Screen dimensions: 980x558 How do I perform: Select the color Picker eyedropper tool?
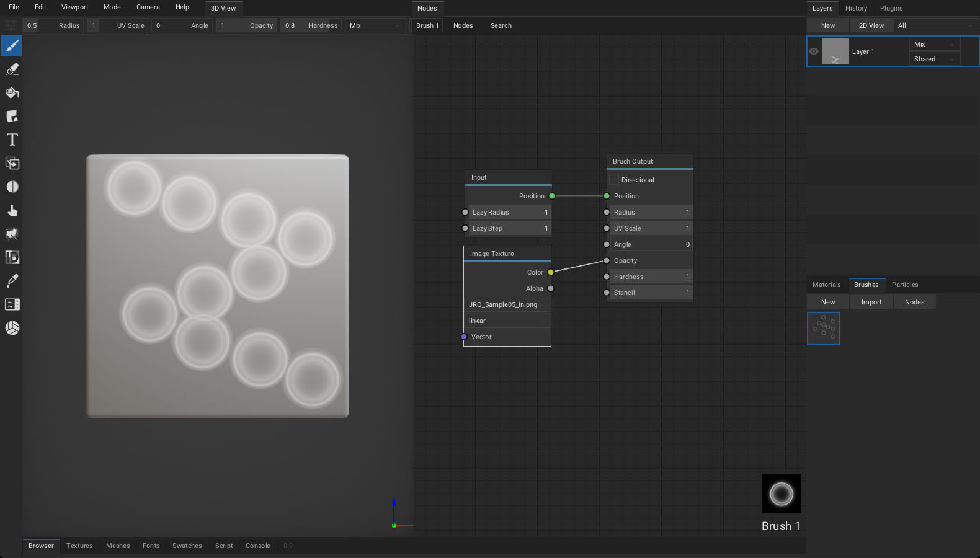pyautogui.click(x=12, y=281)
